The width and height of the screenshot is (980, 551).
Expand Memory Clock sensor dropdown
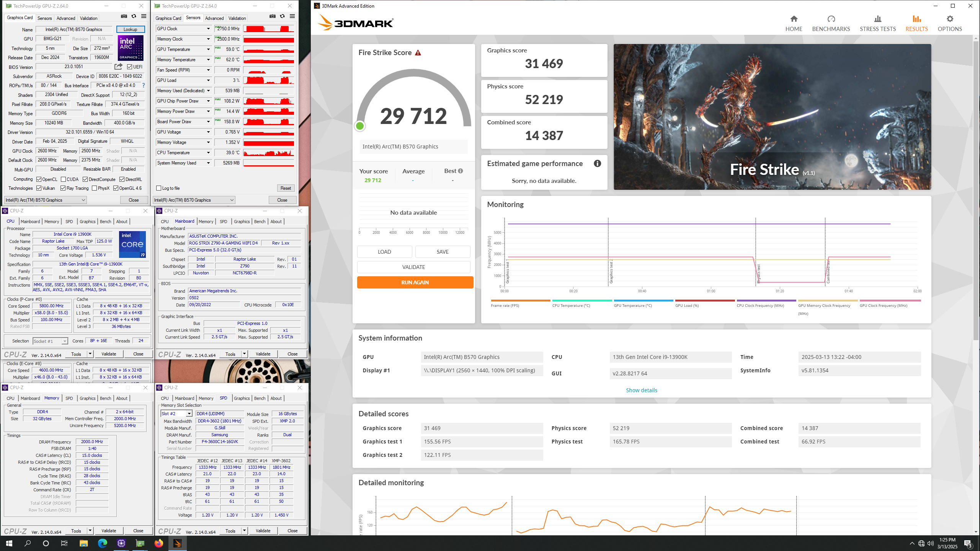coord(208,39)
